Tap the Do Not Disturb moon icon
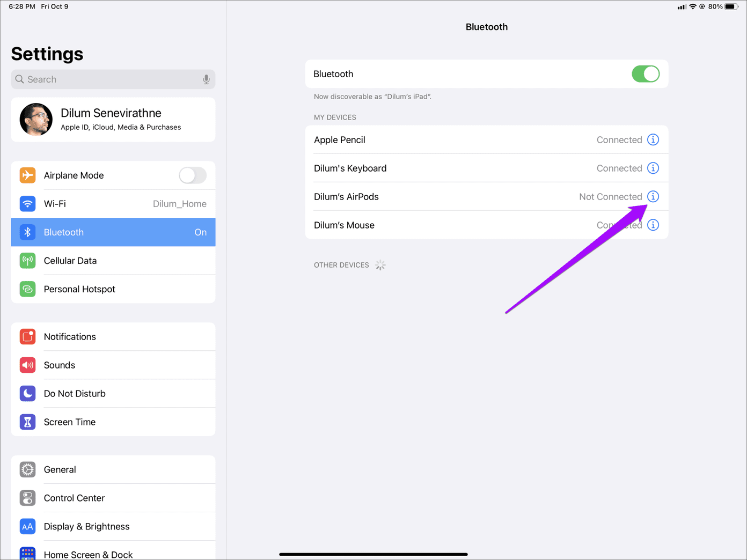Viewport: 747px width, 560px height. pyautogui.click(x=27, y=393)
